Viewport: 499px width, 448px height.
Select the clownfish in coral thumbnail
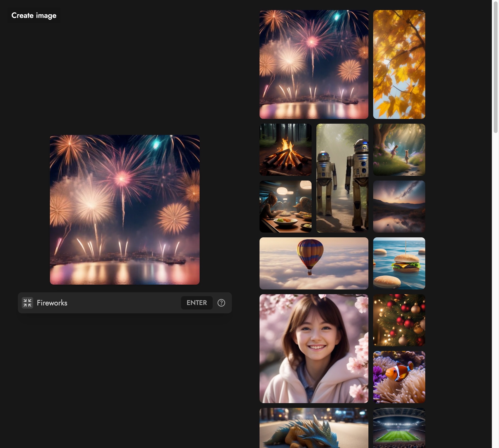pos(399,377)
